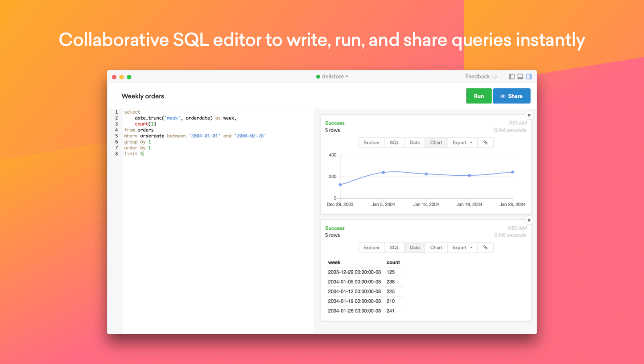Open SQL tab in the 9:50 AM result
This screenshot has width=644, height=364.
[x=395, y=248]
